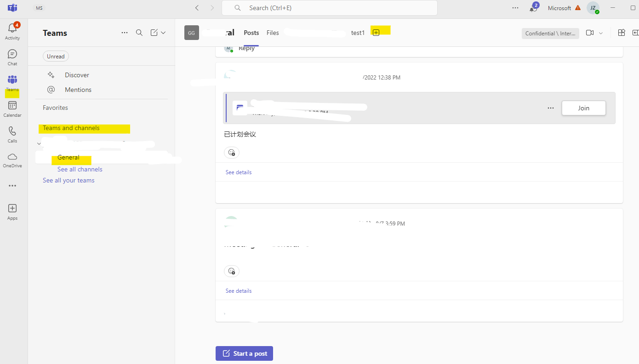Image resolution: width=639 pixels, height=364 pixels.
Task: Go back with the left navigation arrow
Action: [197, 8]
